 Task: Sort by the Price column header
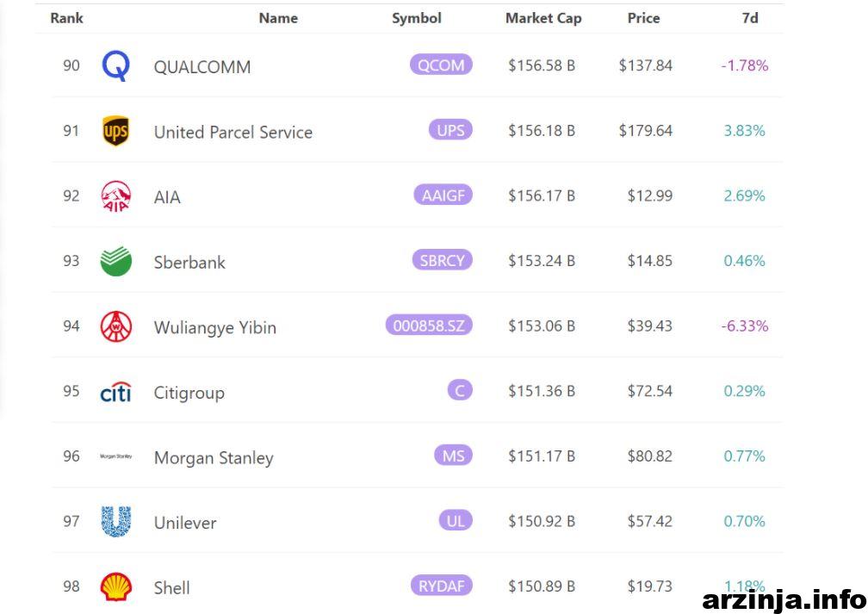click(x=643, y=18)
